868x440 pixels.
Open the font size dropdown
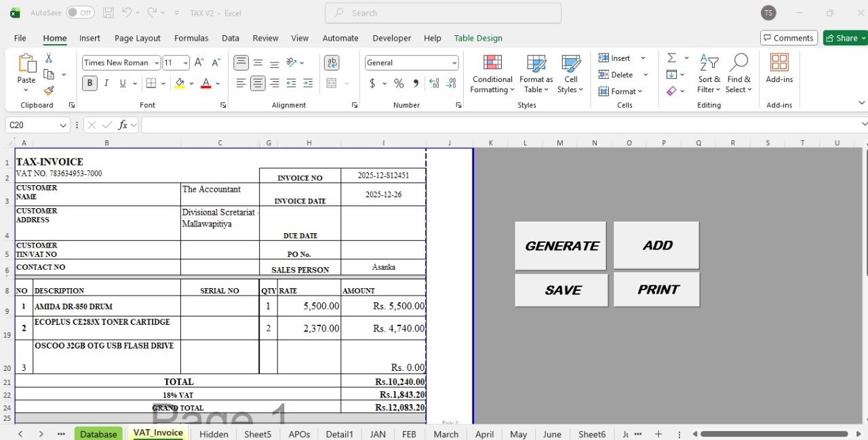tap(186, 62)
